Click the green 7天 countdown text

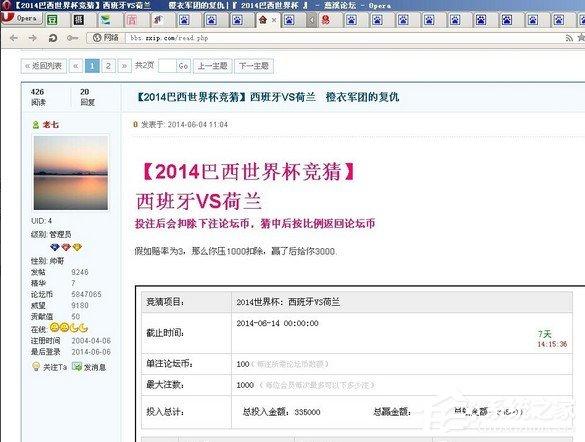(x=544, y=334)
